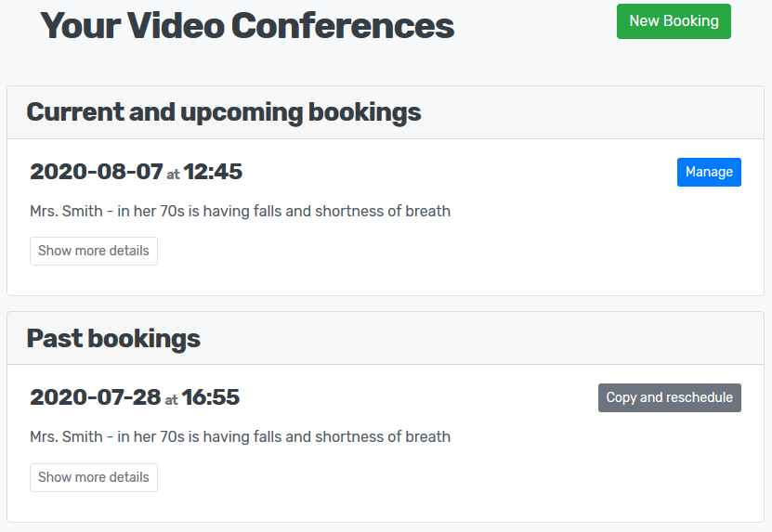The width and height of the screenshot is (772, 532).
Task: Click the 2020-07-28 booking date
Action: (96, 397)
